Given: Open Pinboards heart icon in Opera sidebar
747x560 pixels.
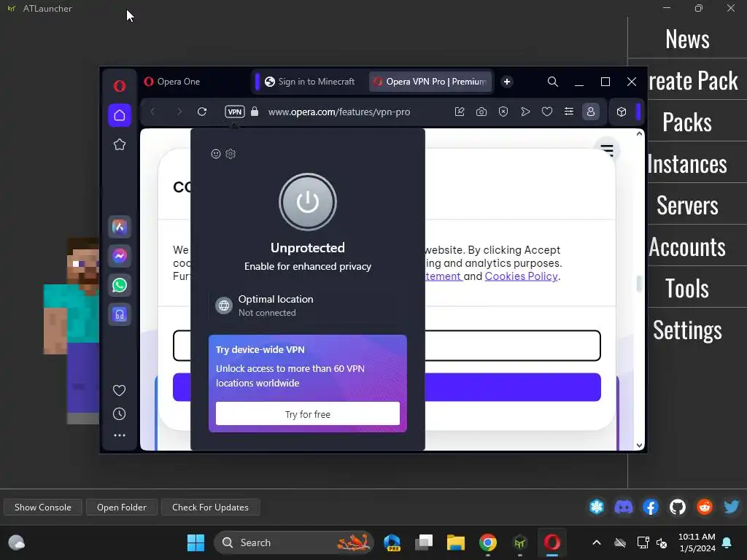Looking at the screenshot, I should [x=119, y=391].
